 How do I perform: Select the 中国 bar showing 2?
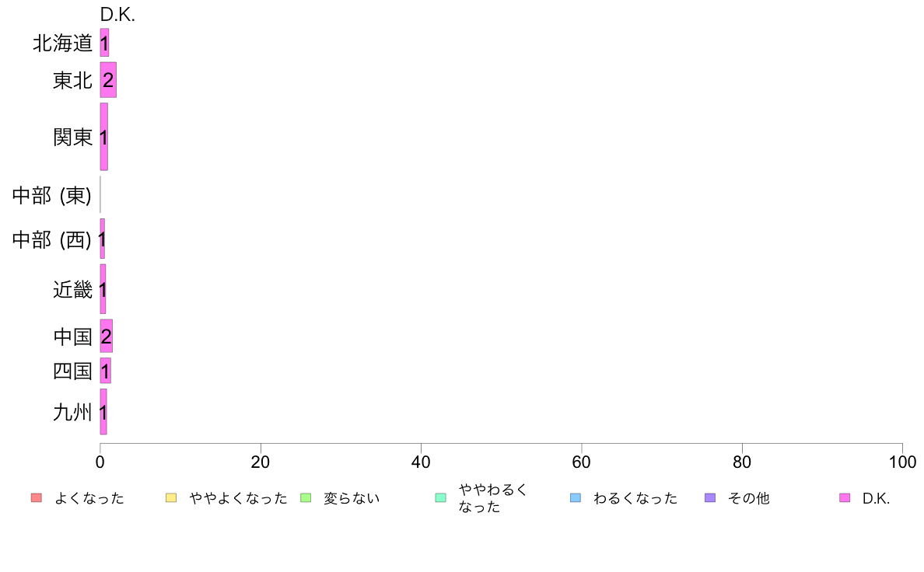click(106, 336)
